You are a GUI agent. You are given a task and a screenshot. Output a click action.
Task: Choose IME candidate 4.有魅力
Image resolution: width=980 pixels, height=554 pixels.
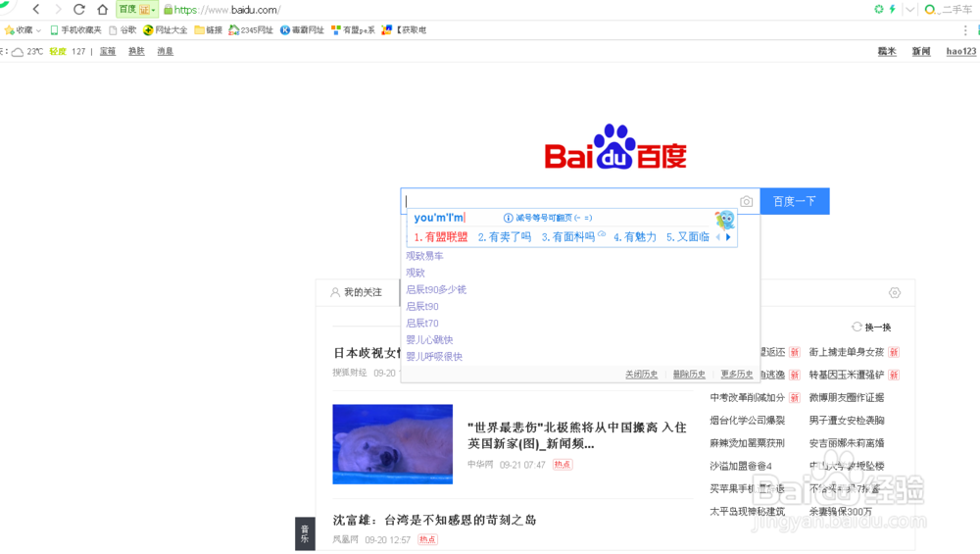pyautogui.click(x=635, y=237)
